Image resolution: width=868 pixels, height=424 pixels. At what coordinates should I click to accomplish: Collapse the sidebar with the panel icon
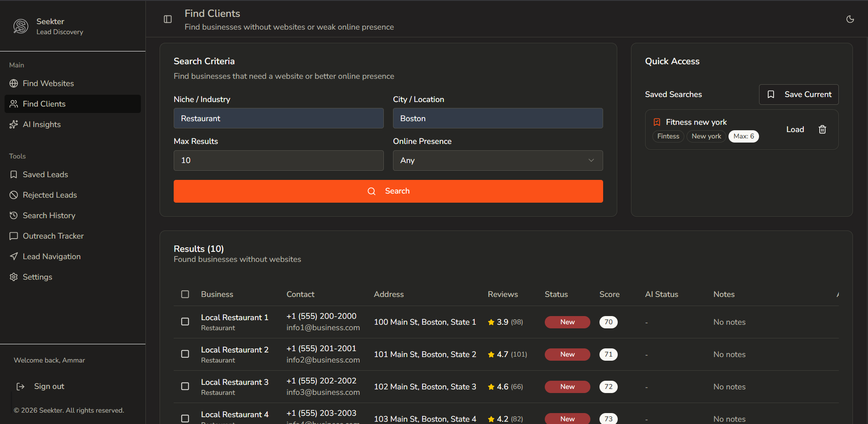click(x=168, y=19)
